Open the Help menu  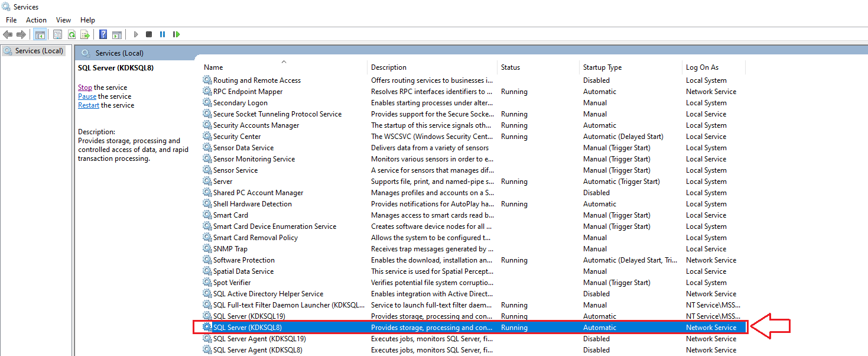pos(87,20)
